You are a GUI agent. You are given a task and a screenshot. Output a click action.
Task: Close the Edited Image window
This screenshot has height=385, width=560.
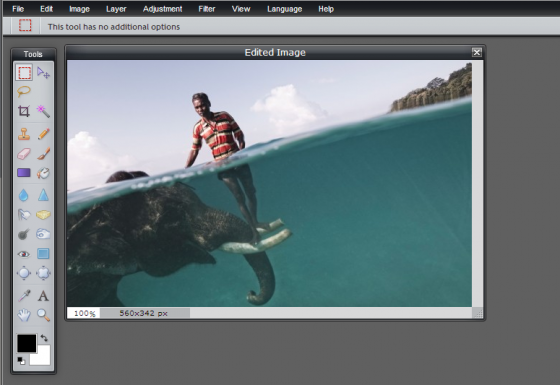coord(477,52)
